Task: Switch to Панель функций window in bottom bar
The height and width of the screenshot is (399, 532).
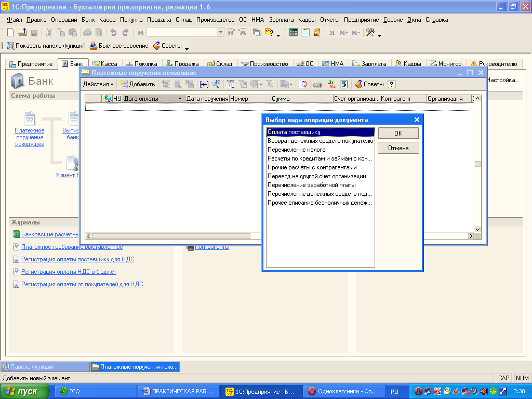Action: pos(45,367)
